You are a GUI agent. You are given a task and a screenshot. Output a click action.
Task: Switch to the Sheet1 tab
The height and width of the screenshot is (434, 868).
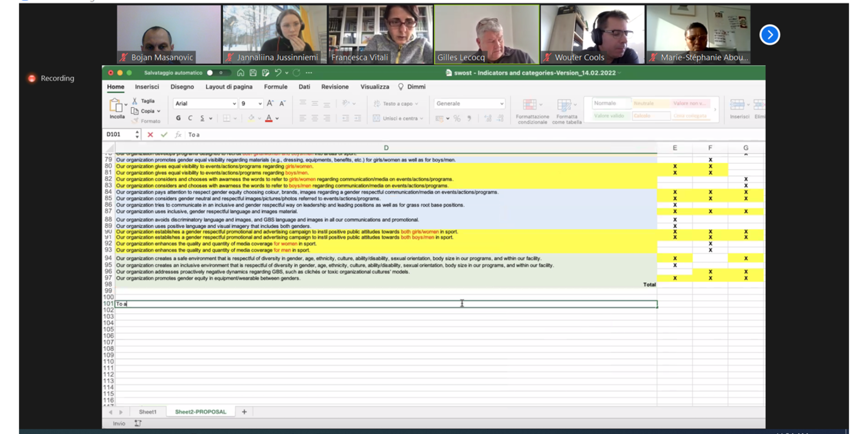pos(148,412)
